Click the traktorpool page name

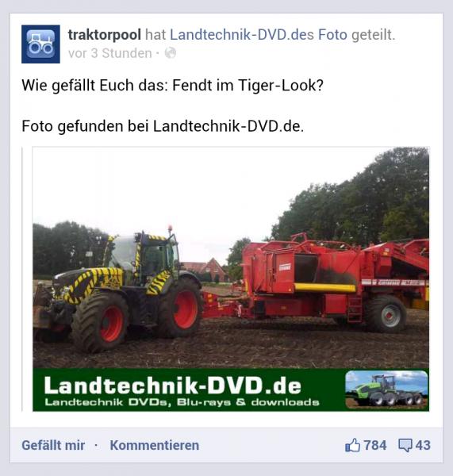105,35
